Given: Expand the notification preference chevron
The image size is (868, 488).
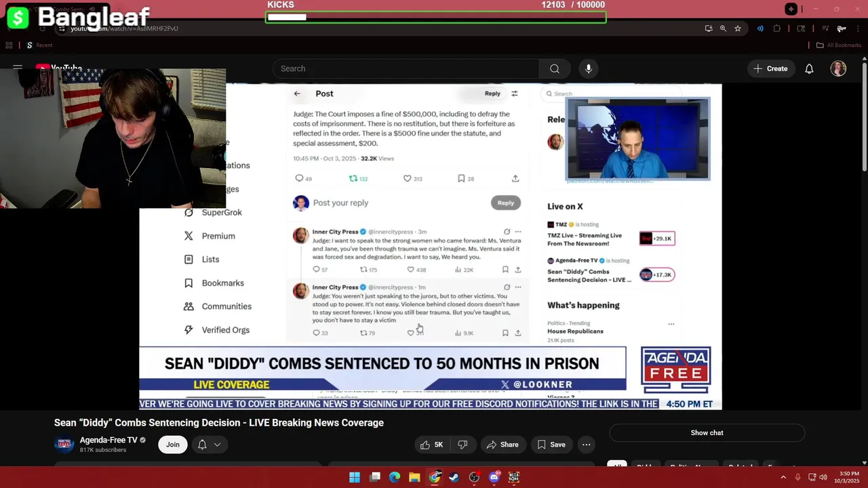Looking at the screenshot, I should click(x=217, y=445).
